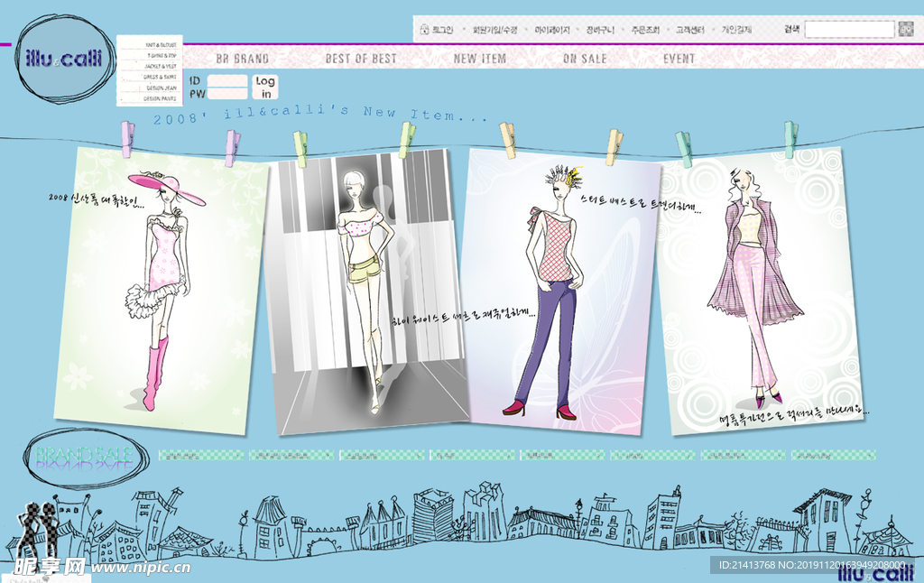Click the PW password field
The image size is (924, 583).
(227, 94)
